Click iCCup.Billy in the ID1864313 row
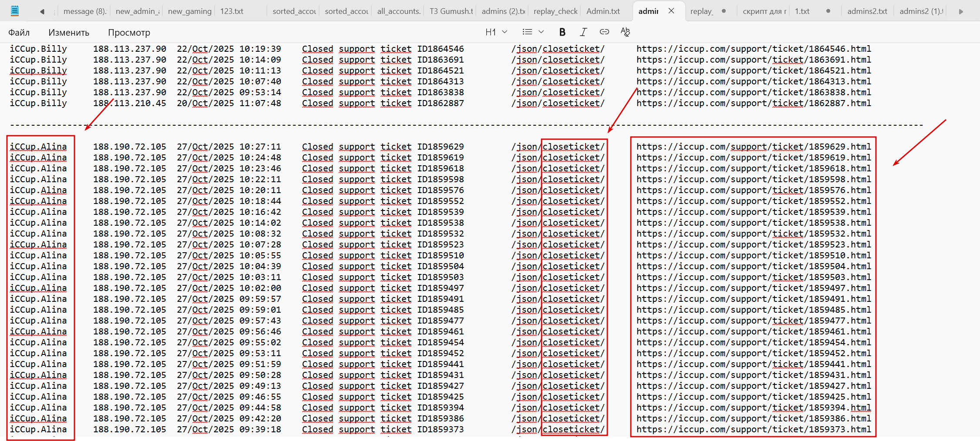This screenshot has height=441, width=980. click(38, 81)
